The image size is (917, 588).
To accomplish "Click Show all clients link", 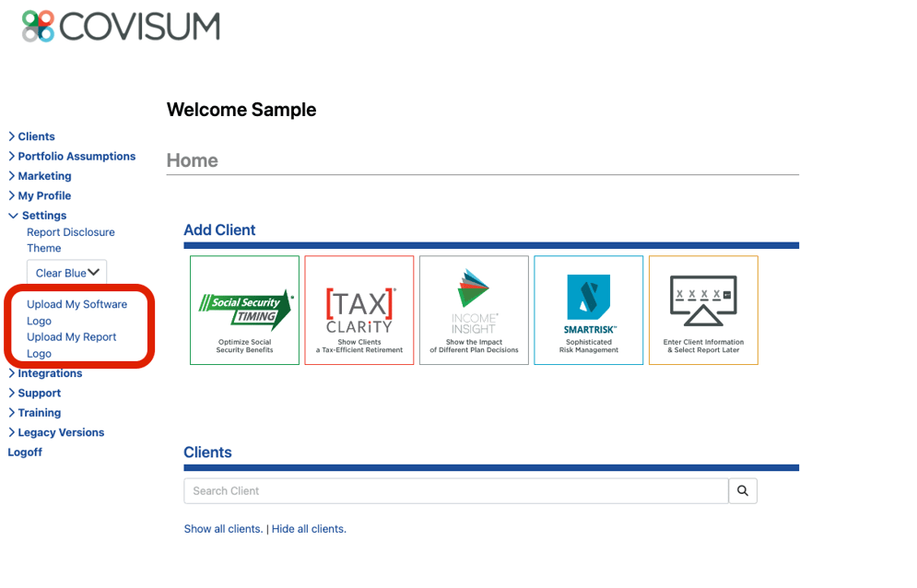I will pyautogui.click(x=223, y=529).
